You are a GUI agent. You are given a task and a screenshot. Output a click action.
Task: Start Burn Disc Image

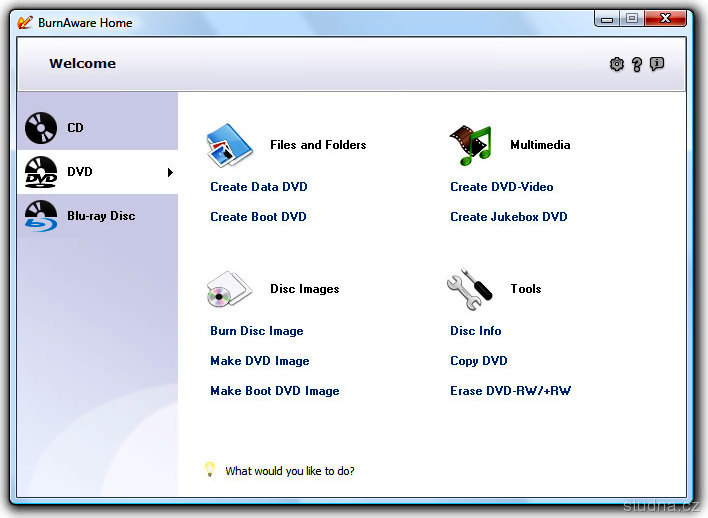pyautogui.click(x=256, y=331)
